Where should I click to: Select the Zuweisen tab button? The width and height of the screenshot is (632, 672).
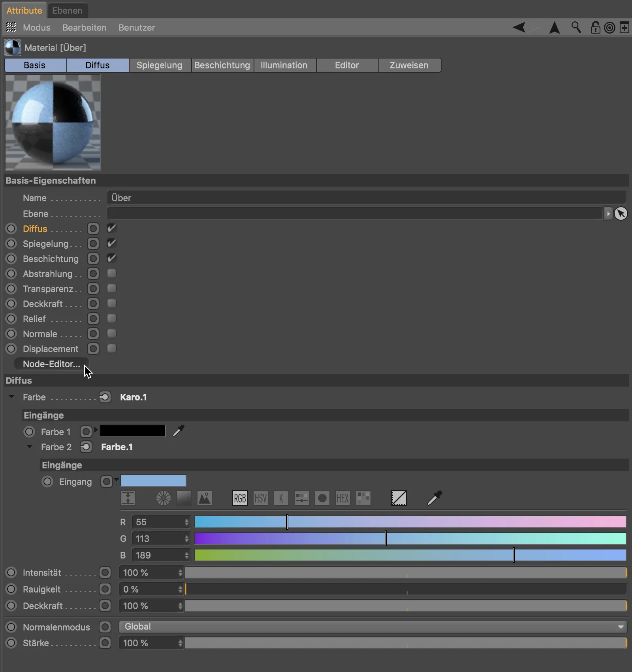coord(409,65)
